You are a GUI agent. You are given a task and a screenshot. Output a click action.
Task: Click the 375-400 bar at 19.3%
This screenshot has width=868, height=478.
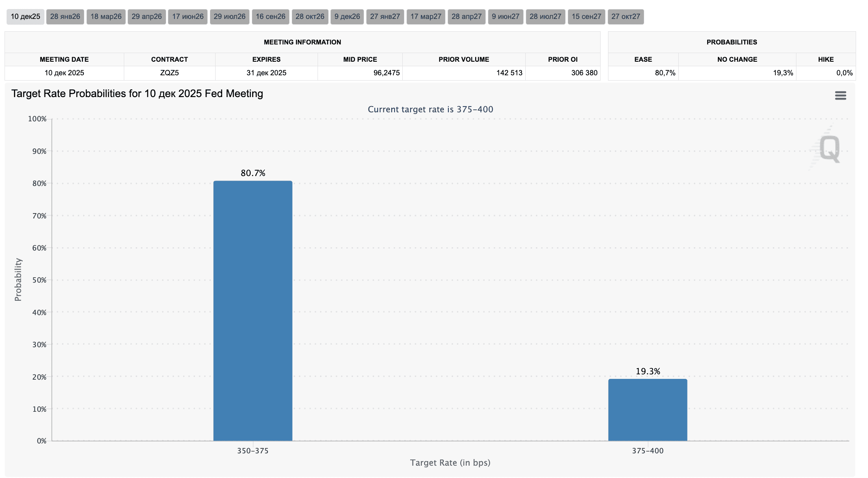pyautogui.click(x=648, y=410)
